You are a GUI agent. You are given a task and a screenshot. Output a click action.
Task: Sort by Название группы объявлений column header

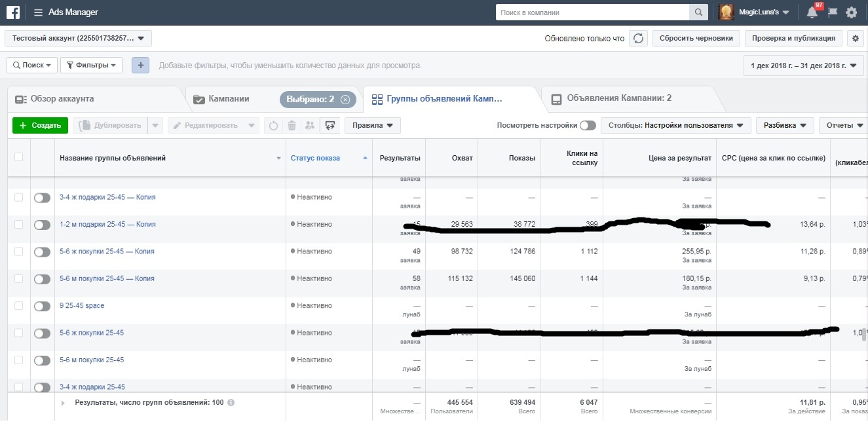pyautogui.click(x=170, y=158)
